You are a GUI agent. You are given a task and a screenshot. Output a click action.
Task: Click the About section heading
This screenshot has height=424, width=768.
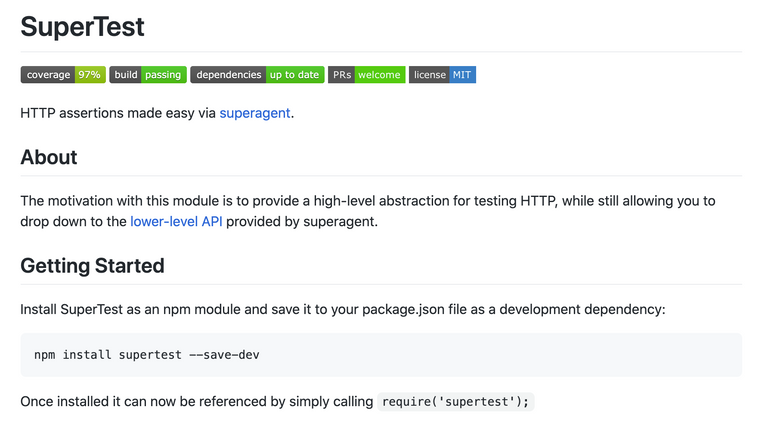pos(49,157)
